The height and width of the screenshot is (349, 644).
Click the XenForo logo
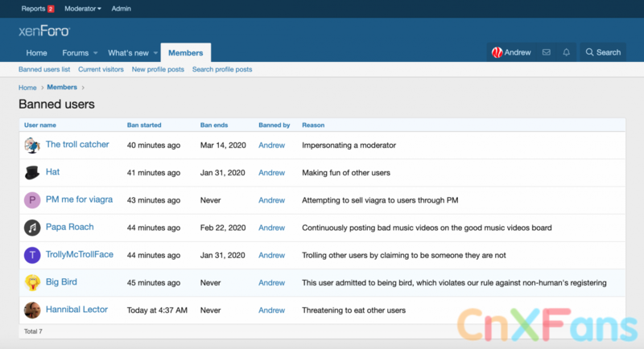[44, 31]
